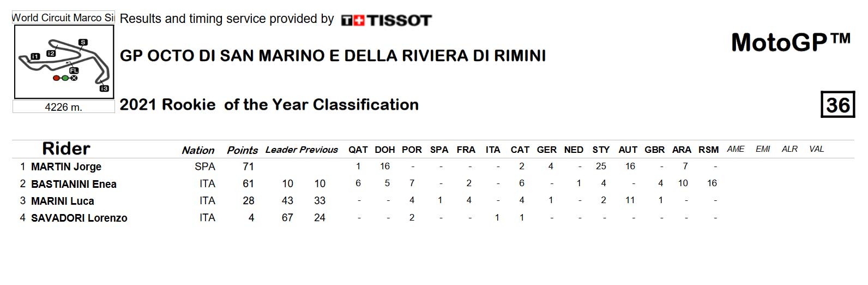The height and width of the screenshot is (285, 868).
Task: Click the S marker on circuit map
Action: (x=83, y=42)
